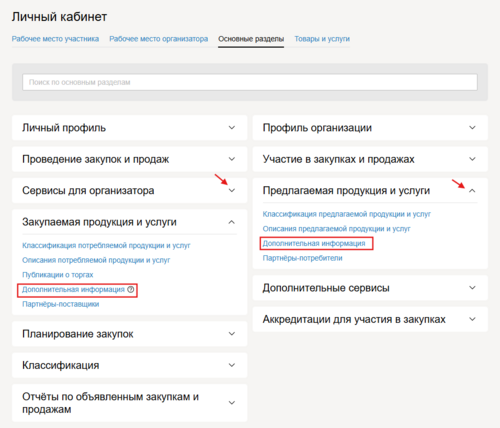This screenshot has width=500, height=428.
Task: Click Предлагаемая продукция и услуги title
Action: click(346, 190)
